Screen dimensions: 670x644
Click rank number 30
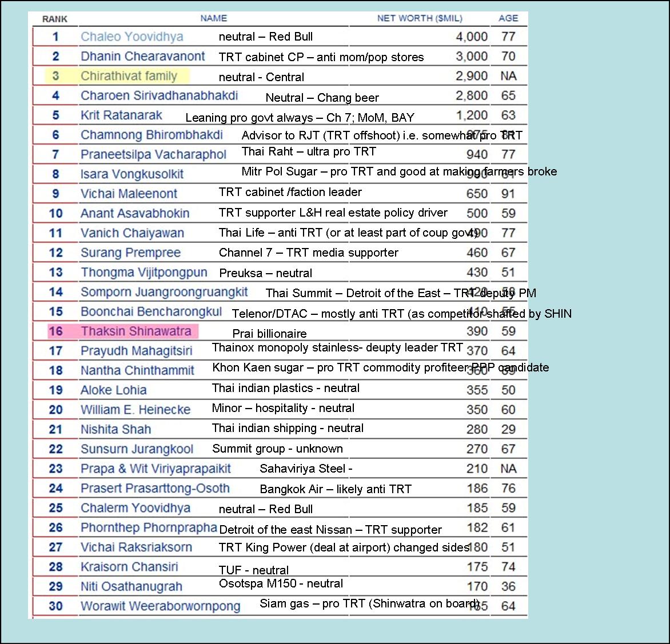point(56,606)
